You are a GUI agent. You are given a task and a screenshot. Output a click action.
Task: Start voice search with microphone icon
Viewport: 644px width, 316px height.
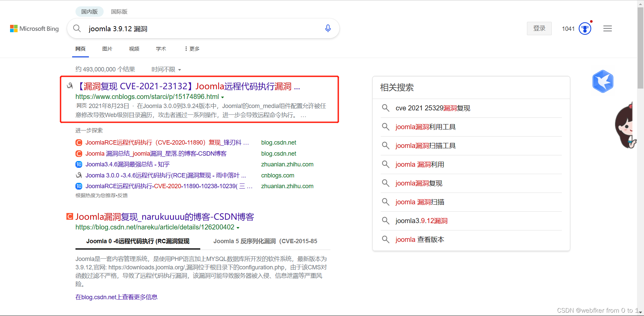pos(328,29)
